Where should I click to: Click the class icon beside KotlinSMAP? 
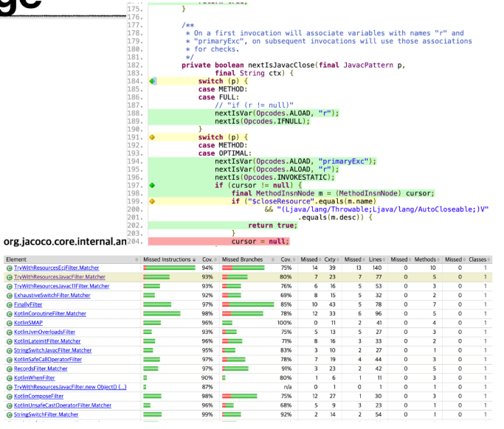10,323
